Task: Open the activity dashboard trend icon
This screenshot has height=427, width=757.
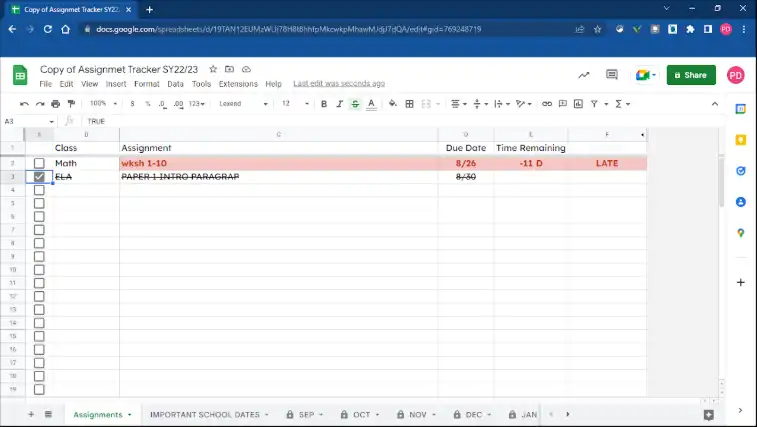Action: point(584,75)
